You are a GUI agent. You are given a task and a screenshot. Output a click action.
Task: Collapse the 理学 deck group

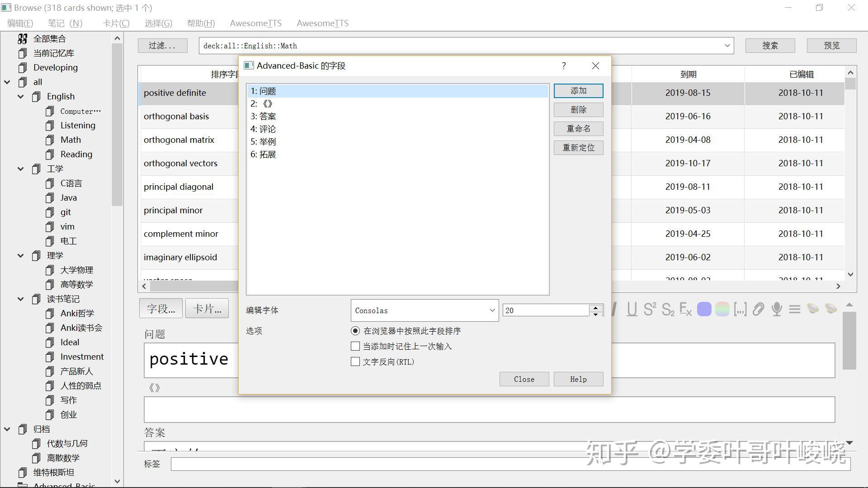pos(21,256)
